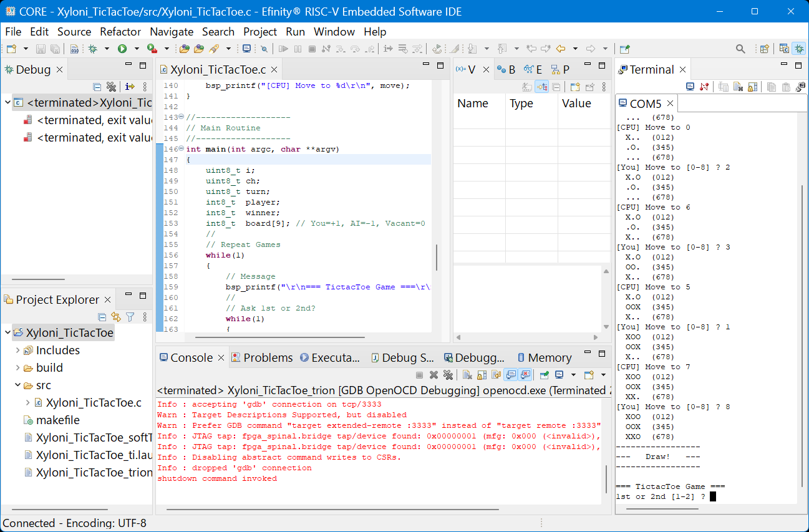Select makefile in Project Explorer
The width and height of the screenshot is (809, 532).
pos(57,420)
